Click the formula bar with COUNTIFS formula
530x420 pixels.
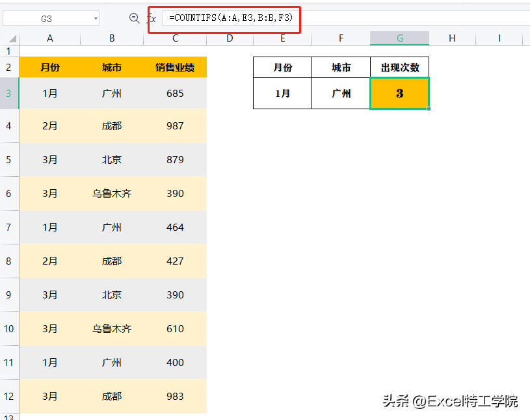pos(346,18)
